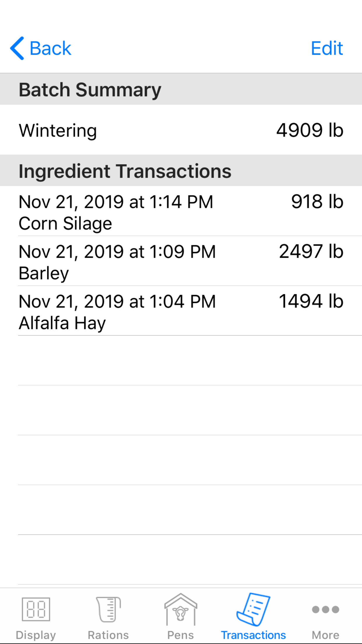Viewport: 362px width, 644px height.
Task: Click the 4909 lb batch total
Action: [310, 130]
